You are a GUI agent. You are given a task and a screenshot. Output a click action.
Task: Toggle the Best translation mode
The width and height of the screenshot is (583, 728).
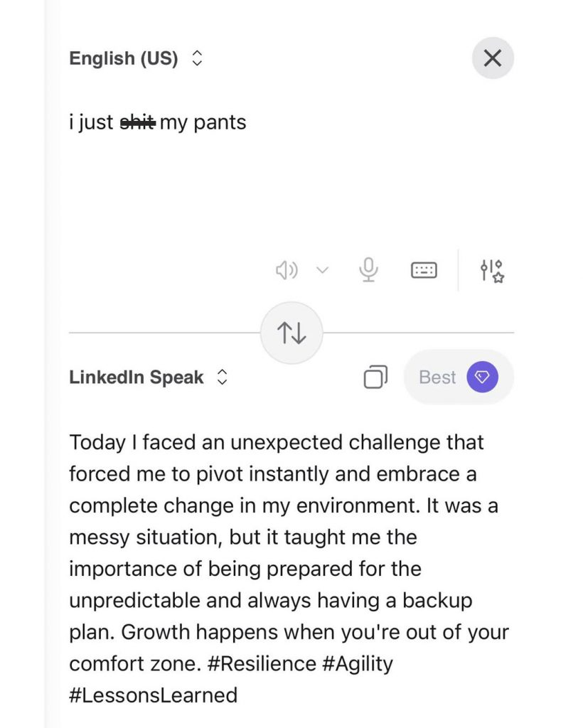(437, 377)
